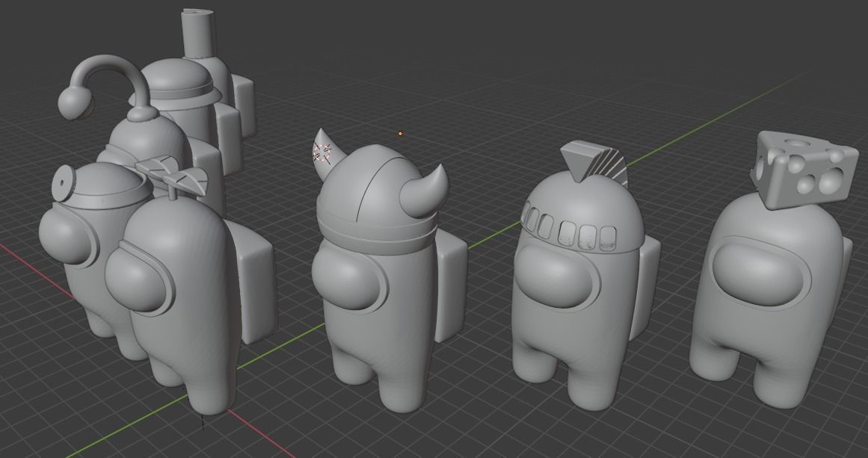Viewport: 868px width, 458px height.
Task: Click the orange origin dot above viking helmet
Action: click(x=400, y=133)
